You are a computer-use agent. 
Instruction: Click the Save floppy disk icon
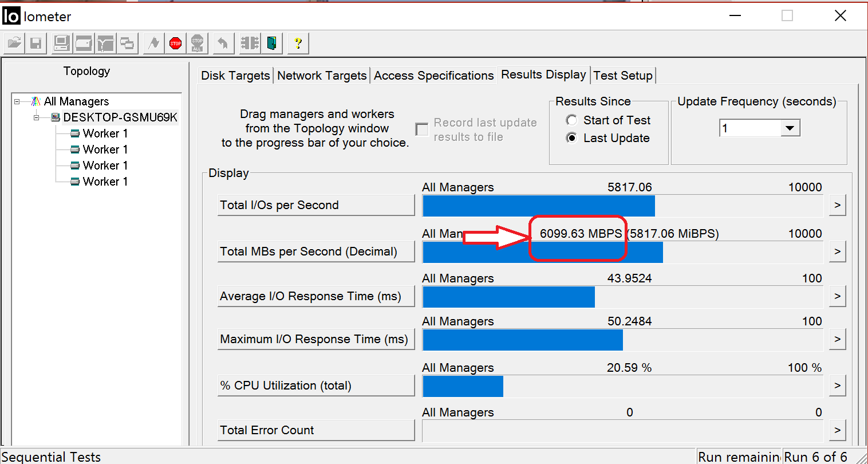[x=35, y=43]
